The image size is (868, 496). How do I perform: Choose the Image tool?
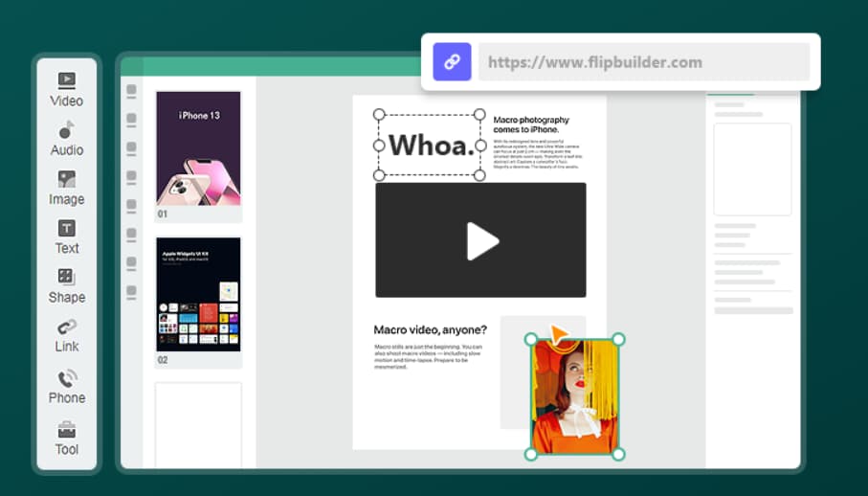point(66,188)
